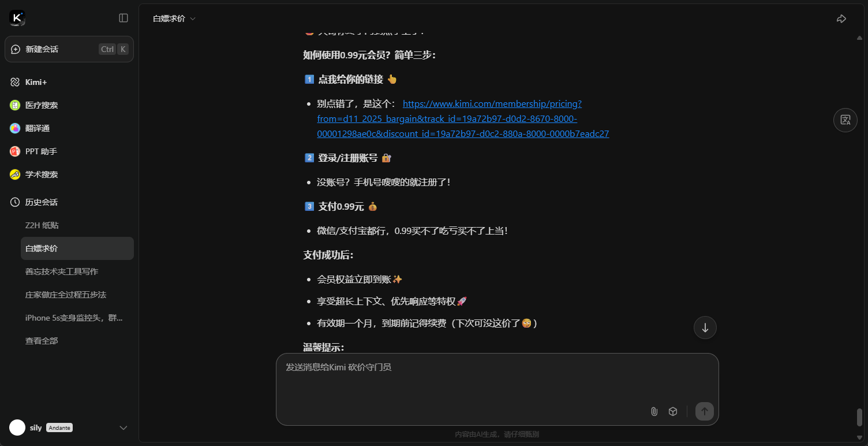The width and height of the screenshot is (868, 446).
Task: Share this conversation via the arrow icon
Action: (841, 18)
